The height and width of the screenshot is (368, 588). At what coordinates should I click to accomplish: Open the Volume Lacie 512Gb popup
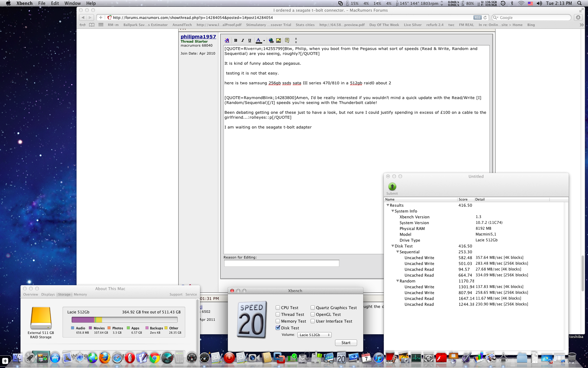coord(314,335)
